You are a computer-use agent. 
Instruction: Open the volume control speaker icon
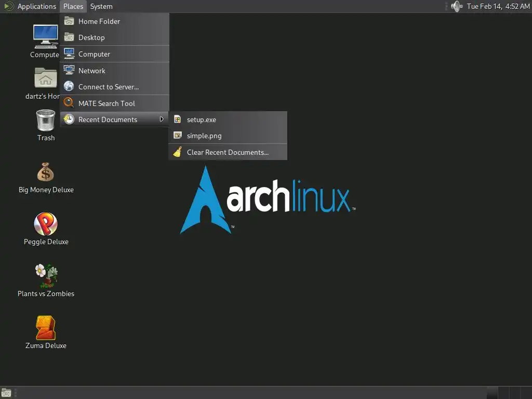coord(457,6)
